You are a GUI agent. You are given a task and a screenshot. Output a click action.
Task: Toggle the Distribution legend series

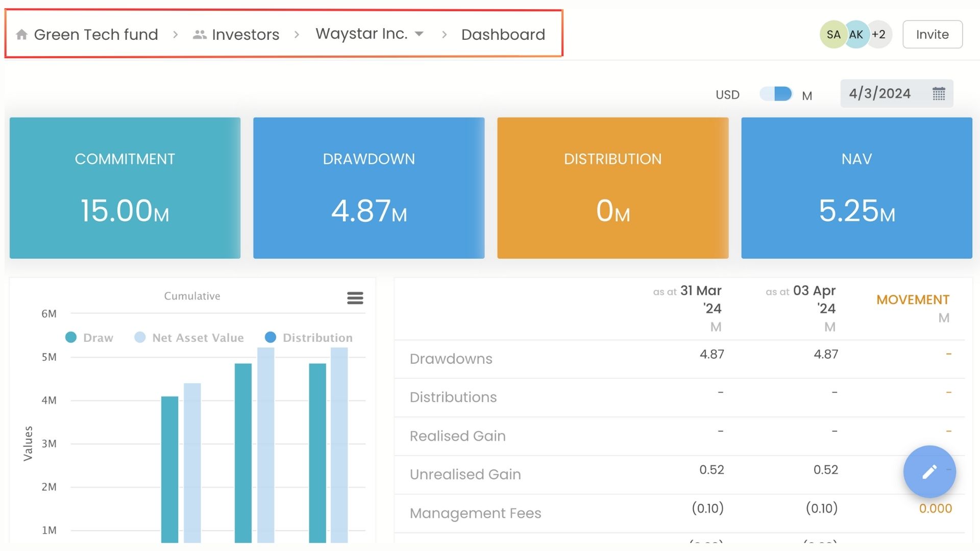[x=309, y=338]
